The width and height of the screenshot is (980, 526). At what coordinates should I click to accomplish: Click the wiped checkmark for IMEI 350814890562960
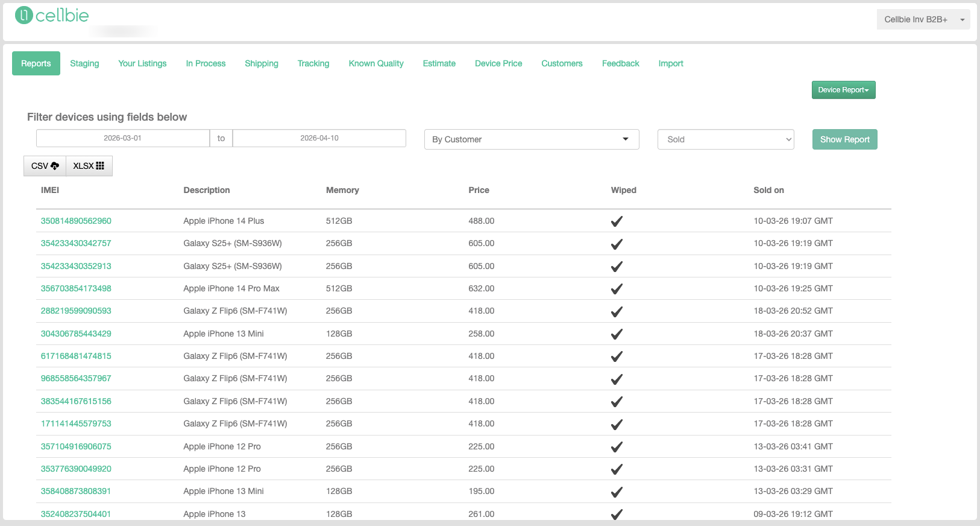coord(617,221)
